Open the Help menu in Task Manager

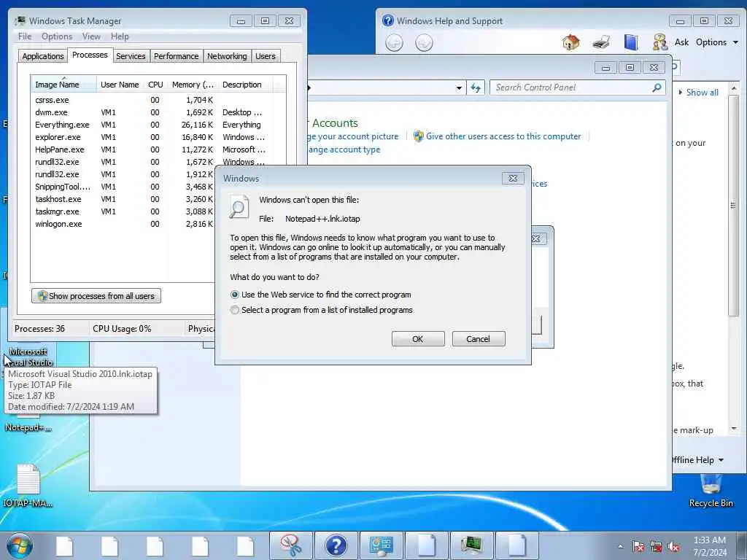120,36
